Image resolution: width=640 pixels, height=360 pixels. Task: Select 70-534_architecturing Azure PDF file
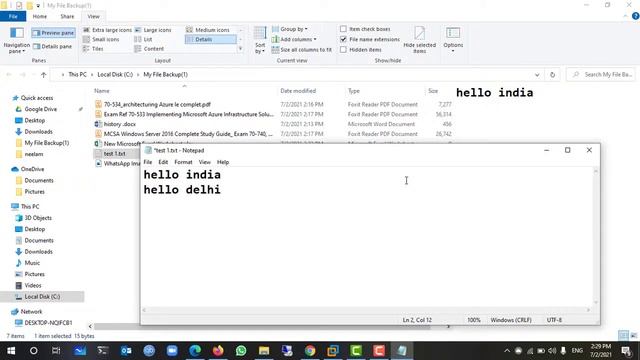[x=157, y=104]
